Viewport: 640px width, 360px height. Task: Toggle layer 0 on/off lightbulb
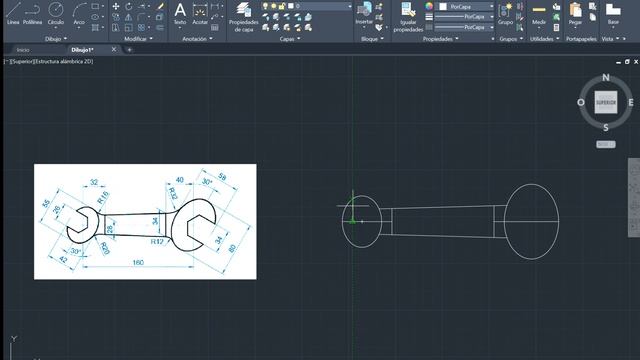(x=265, y=6)
